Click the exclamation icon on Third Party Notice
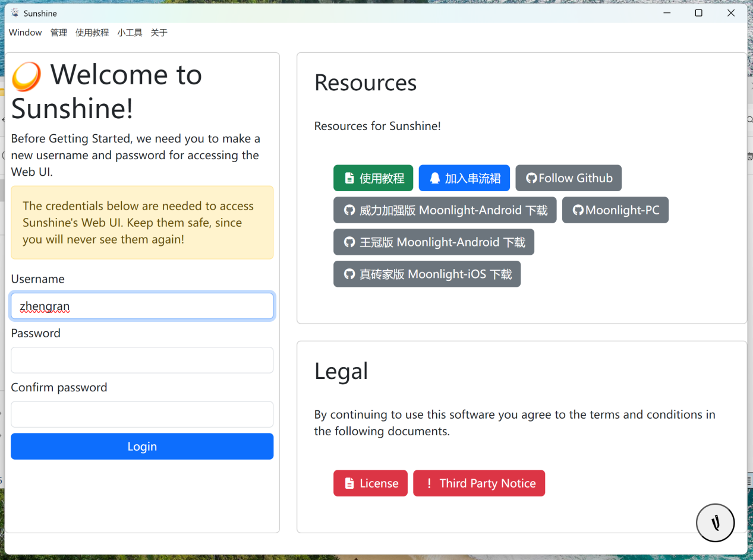Viewport: 753px width, 560px height. tap(429, 483)
